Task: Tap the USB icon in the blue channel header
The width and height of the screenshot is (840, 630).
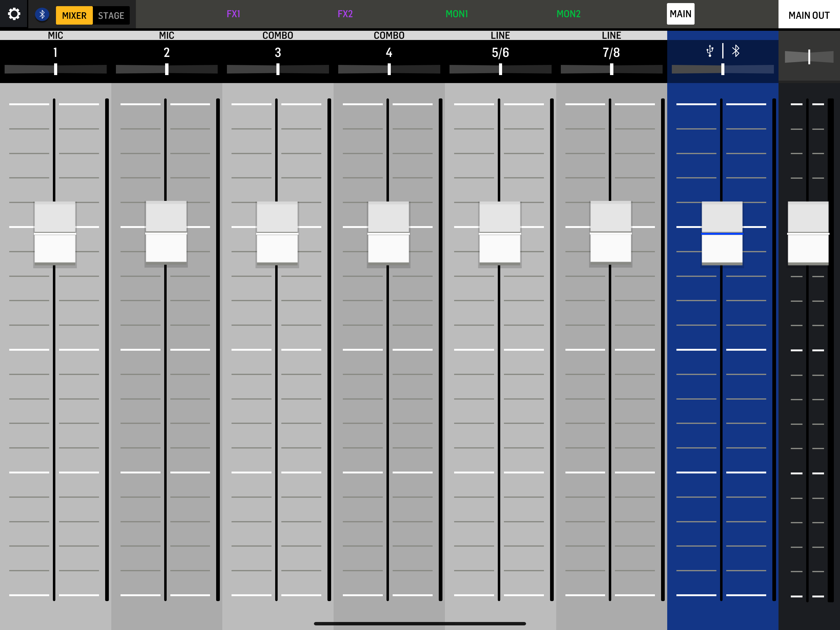Action: point(709,51)
